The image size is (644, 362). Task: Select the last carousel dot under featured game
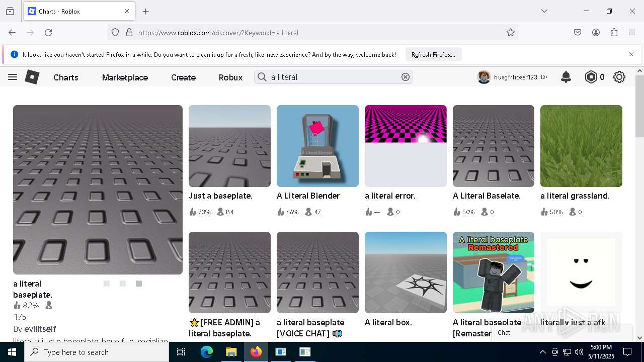tap(139, 284)
